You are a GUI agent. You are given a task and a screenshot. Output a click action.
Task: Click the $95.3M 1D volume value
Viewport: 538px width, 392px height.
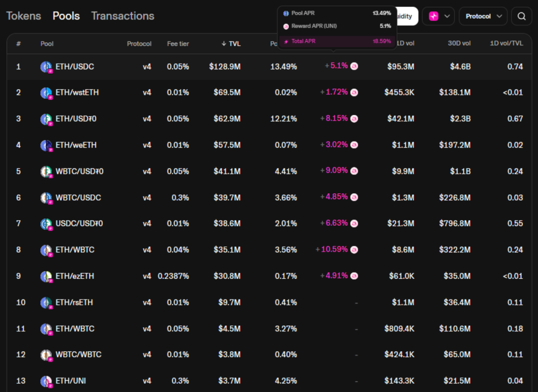[x=401, y=67]
